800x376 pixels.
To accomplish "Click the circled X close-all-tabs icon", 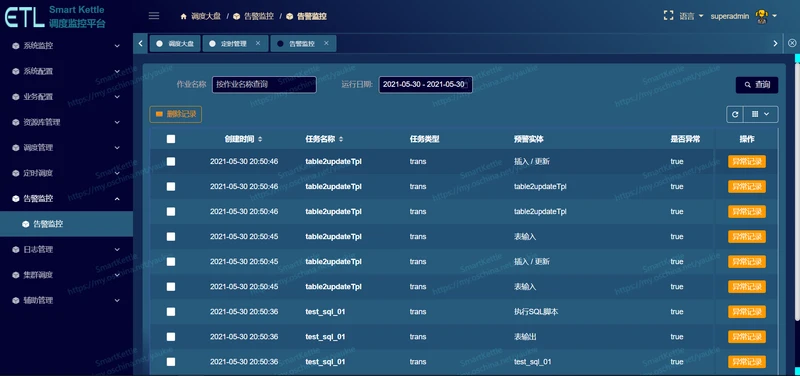I will click(792, 43).
